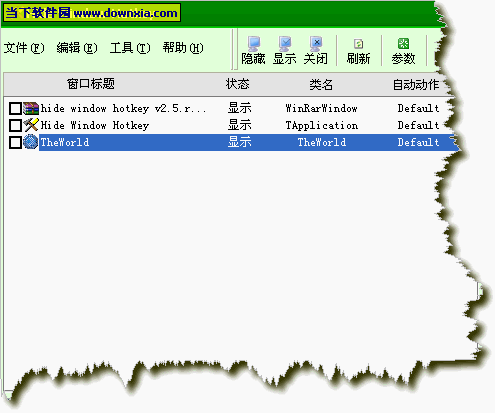
Task: Click the TApplication class name cell
Action: [x=321, y=125]
